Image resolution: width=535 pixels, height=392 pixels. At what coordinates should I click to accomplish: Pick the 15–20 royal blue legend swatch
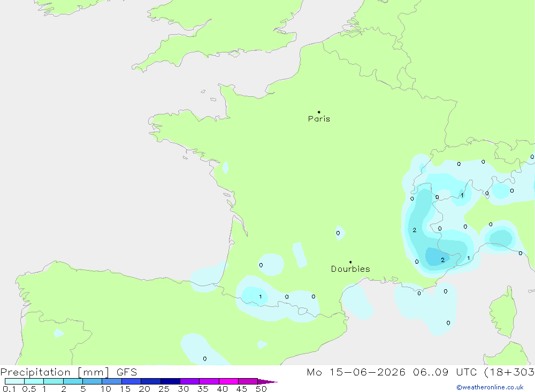132,381
